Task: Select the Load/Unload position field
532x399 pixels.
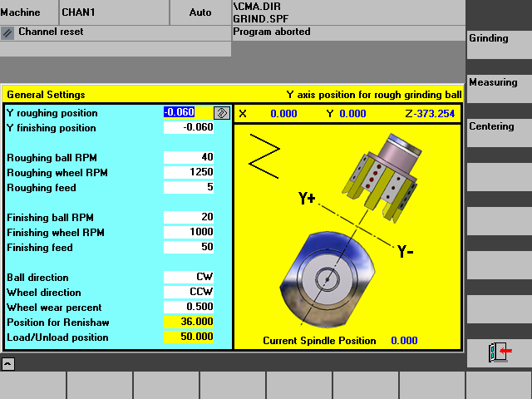Action: (x=189, y=337)
